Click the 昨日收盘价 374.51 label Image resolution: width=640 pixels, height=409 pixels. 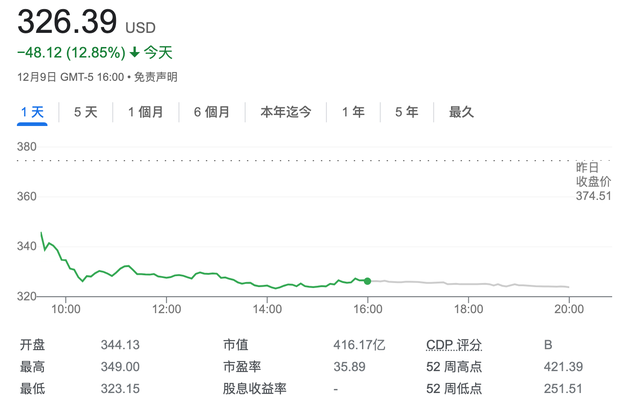point(592,181)
